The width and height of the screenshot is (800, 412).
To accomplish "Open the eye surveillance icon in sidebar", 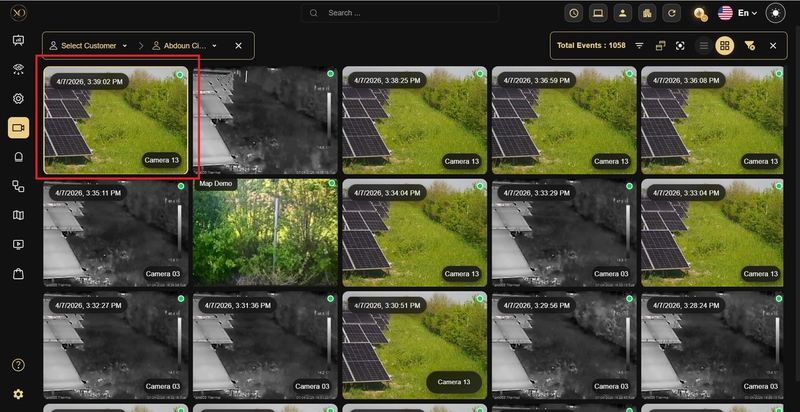I will (x=18, y=70).
